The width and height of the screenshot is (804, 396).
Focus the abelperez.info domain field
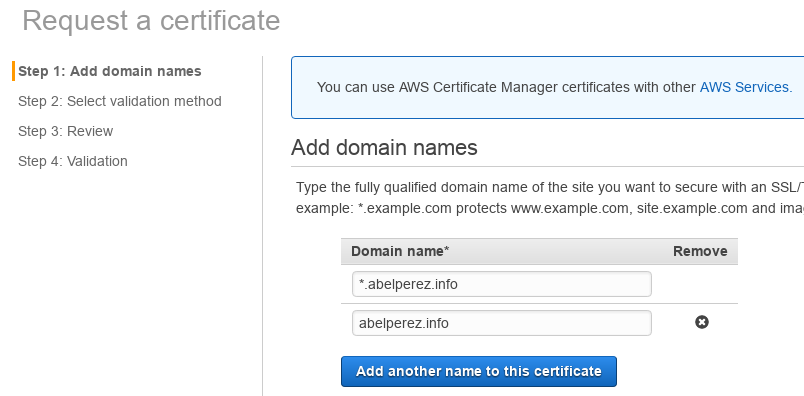[501, 323]
